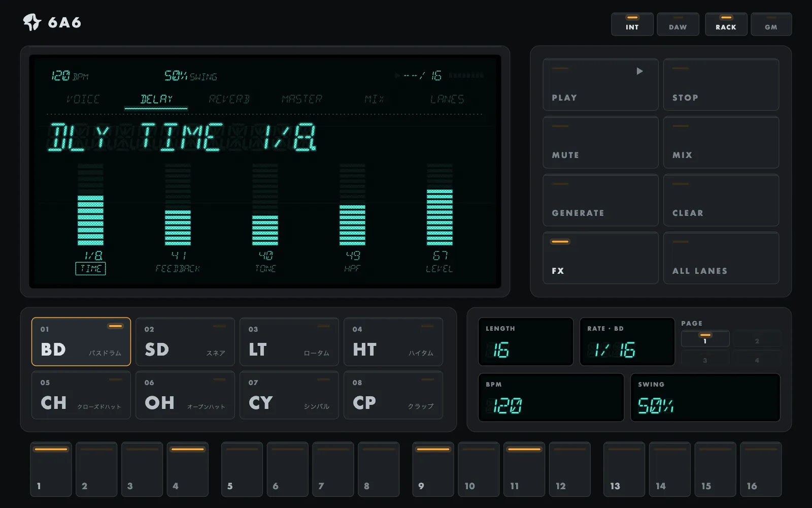Select the 01 BD bass drum voice
The width and height of the screenshot is (812, 508).
[81, 342]
